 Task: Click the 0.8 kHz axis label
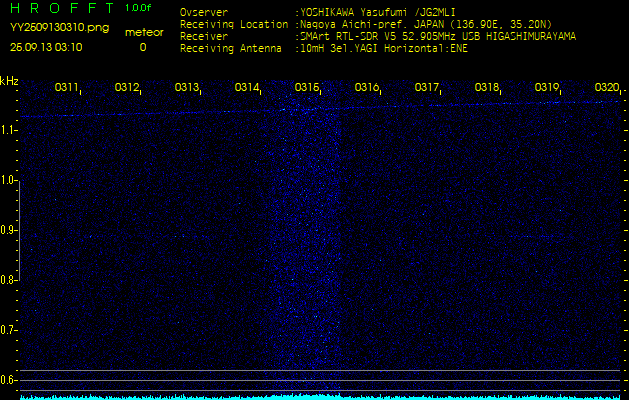(7, 280)
